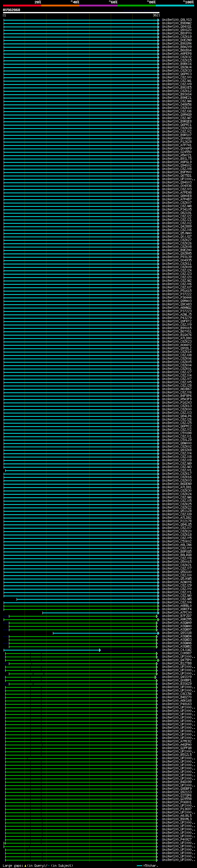Image resolution: width=197 pixels, height=868 pixels.
Task: Select hit label UniRef100_B9GGM4
Action: tap(177, 43)
